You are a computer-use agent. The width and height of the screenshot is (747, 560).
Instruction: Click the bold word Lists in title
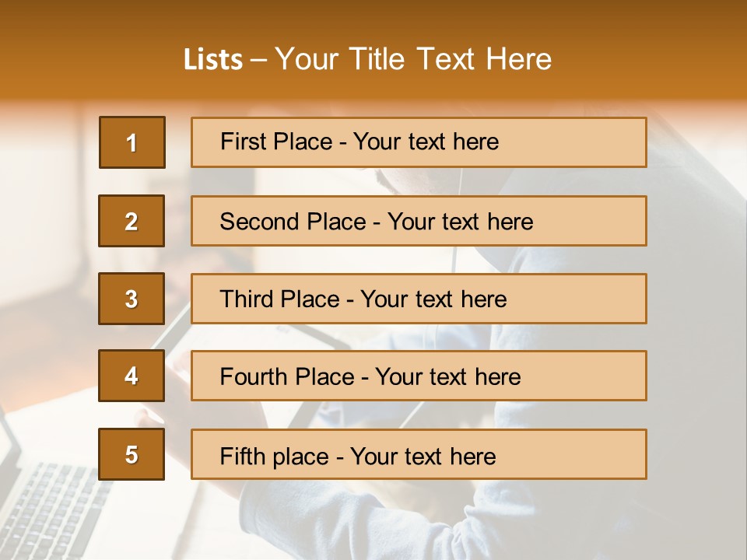click(x=213, y=59)
